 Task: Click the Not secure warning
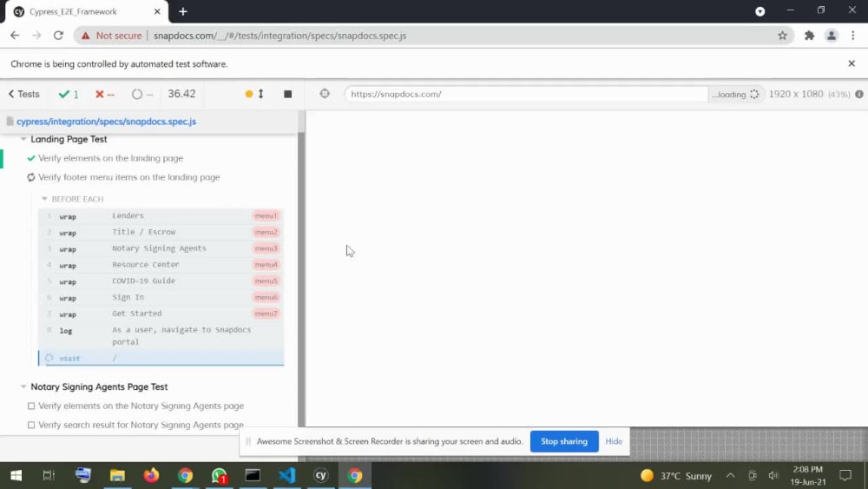point(111,36)
